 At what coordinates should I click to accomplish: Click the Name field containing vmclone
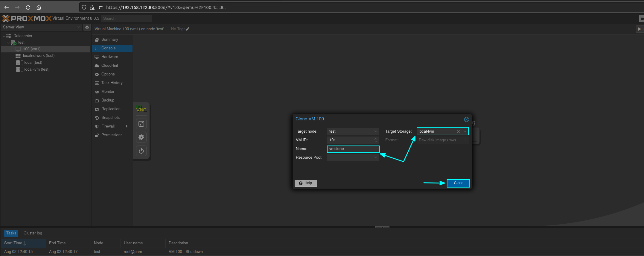tap(353, 149)
